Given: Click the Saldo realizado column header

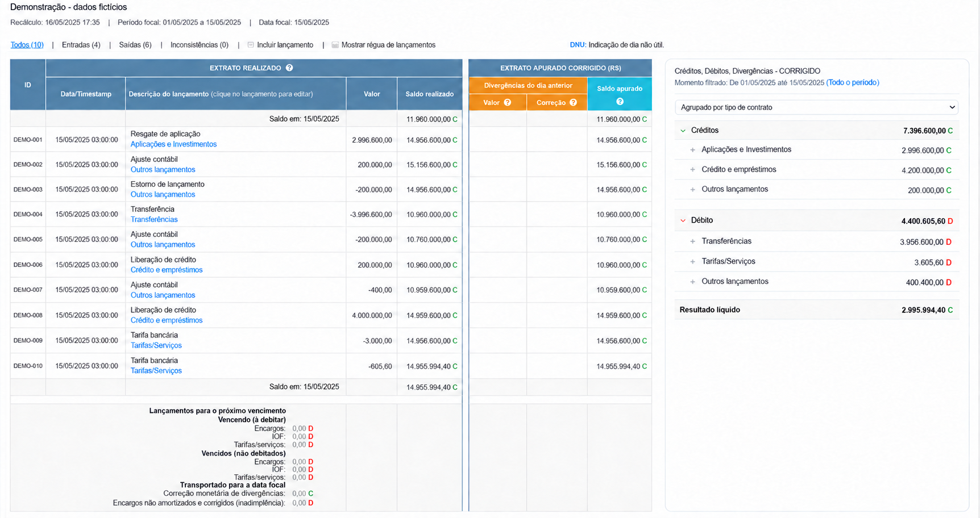Looking at the screenshot, I should [x=430, y=94].
